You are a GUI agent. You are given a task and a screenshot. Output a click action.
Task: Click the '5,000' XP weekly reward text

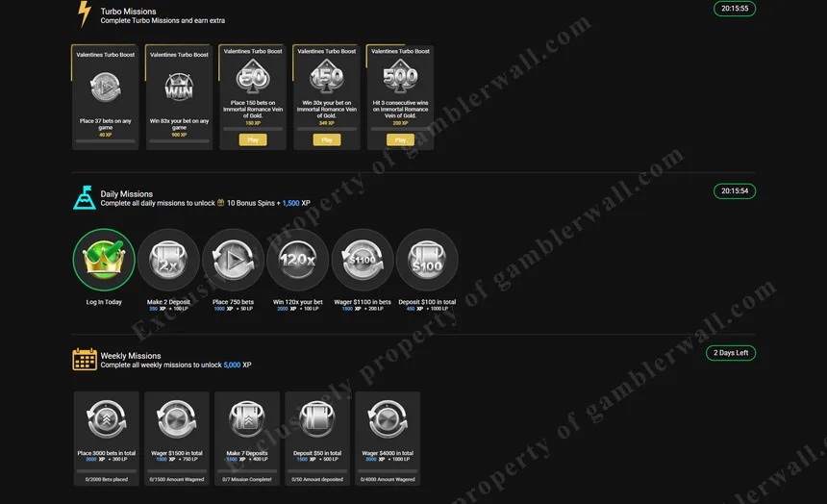point(232,365)
